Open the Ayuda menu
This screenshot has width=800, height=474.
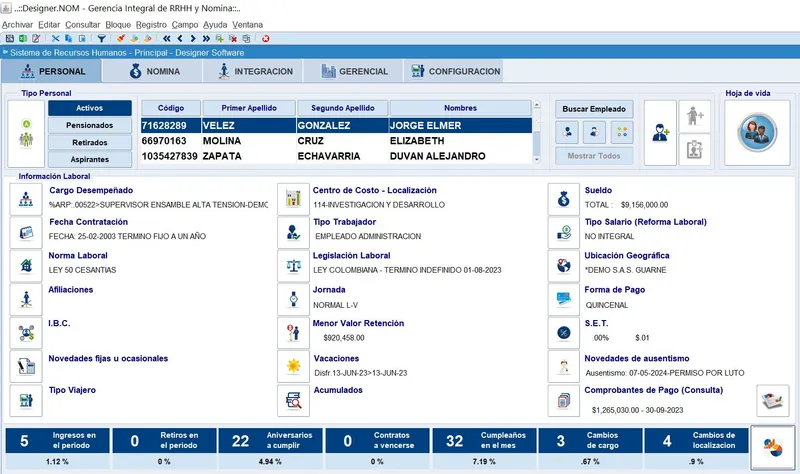[215, 24]
